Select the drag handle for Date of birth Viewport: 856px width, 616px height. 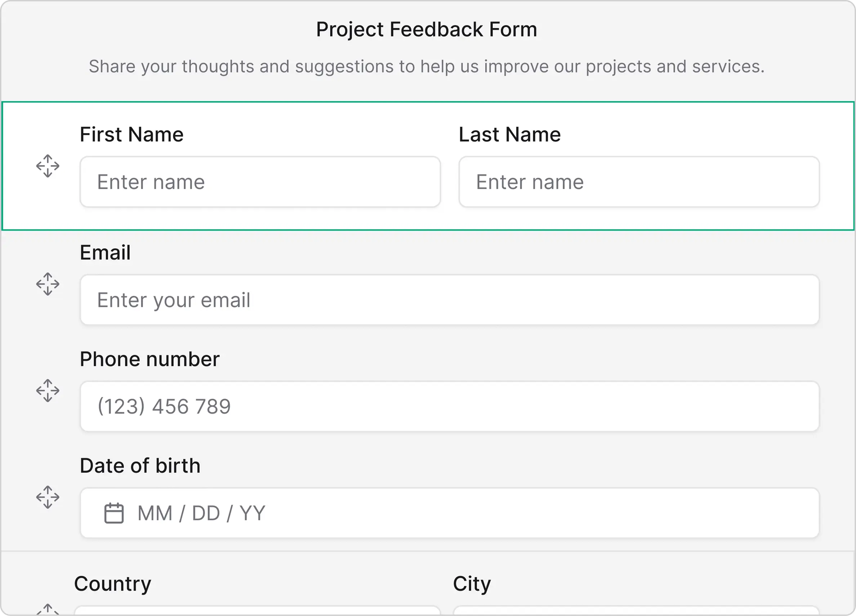coord(48,497)
